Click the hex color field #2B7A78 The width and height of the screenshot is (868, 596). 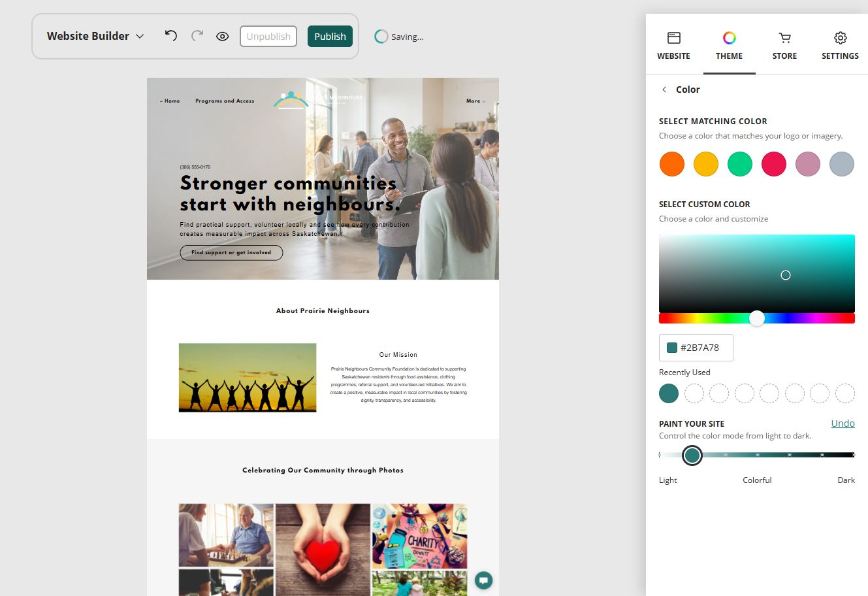click(x=696, y=348)
